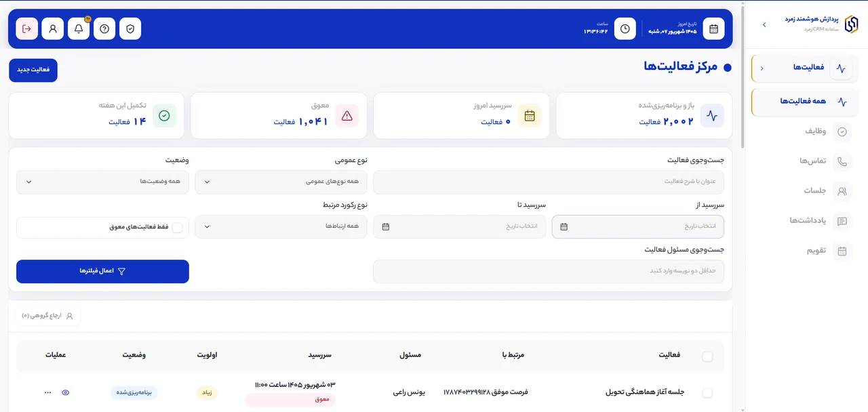This screenshot has width=868, height=412.
Task: Click responsible name یونس راعی
Action: 409,392
